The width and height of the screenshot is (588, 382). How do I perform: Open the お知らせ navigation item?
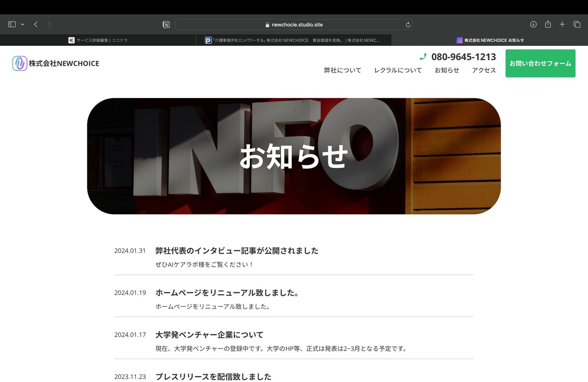pyautogui.click(x=447, y=70)
